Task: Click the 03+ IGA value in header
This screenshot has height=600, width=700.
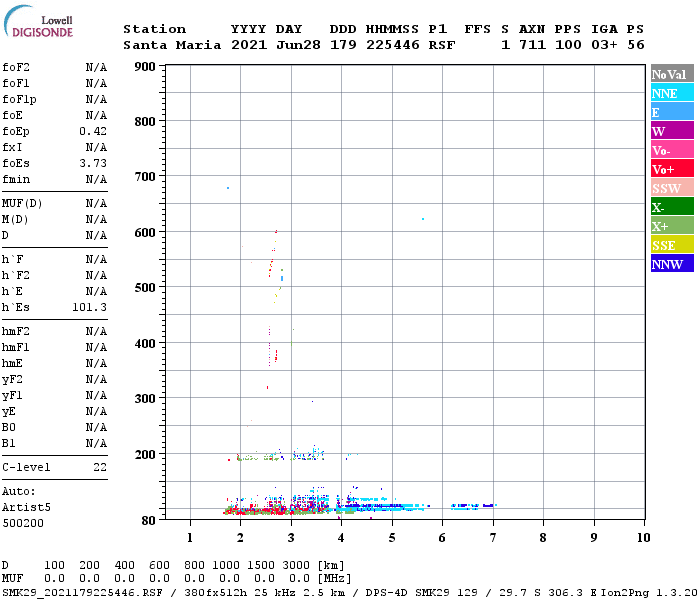Action: (x=604, y=45)
